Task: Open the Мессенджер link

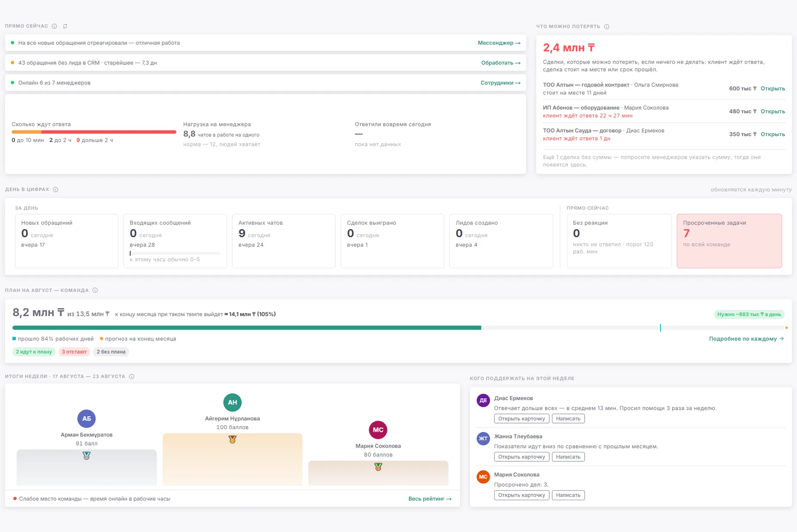Action: (x=499, y=43)
